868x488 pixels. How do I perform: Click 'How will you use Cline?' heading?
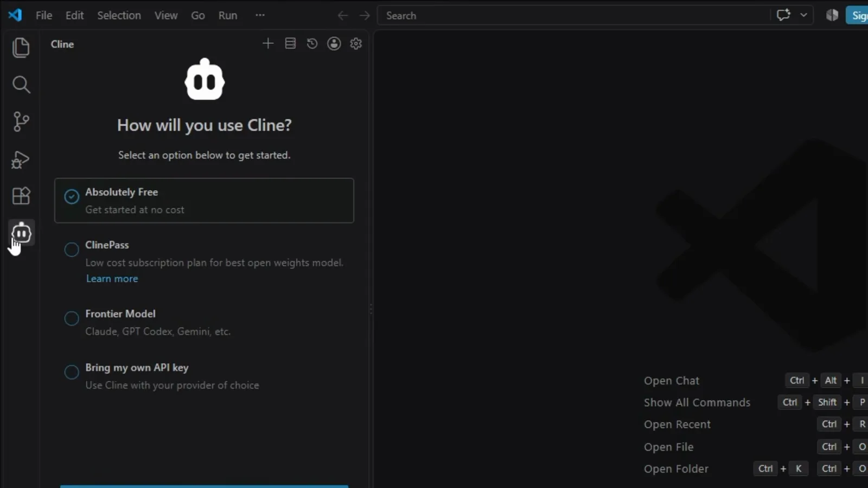(205, 125)
